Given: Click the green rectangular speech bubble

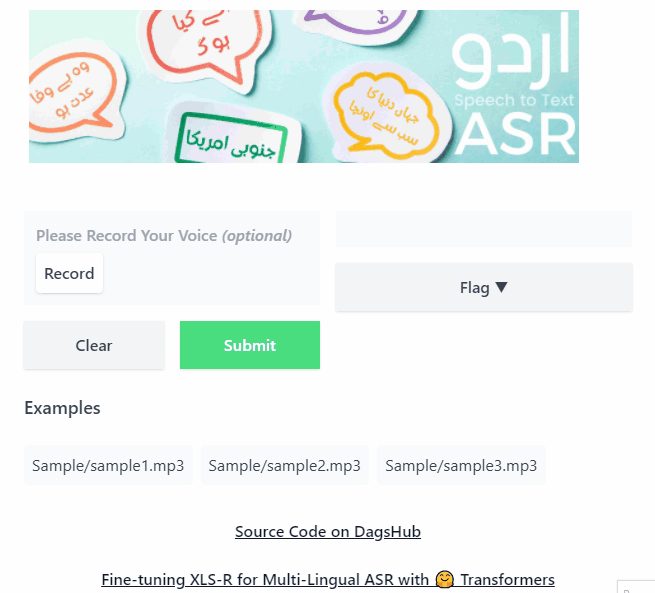Looking at the screenshot, I should tap(232, 140).
